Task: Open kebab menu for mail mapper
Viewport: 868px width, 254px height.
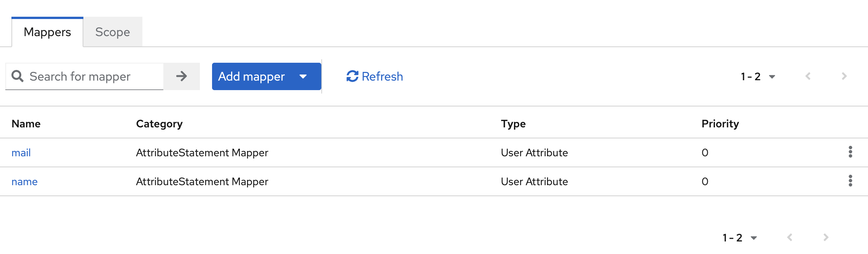Action: tap(850, 152)
